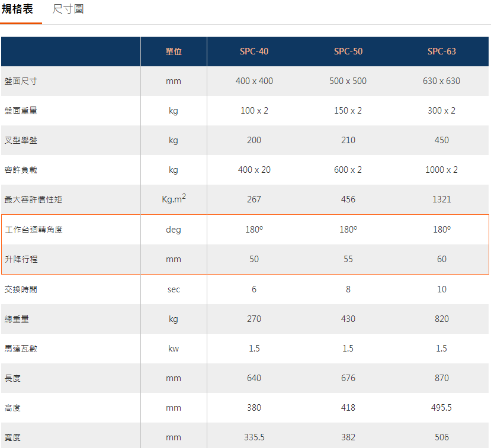Click the 單位 column header
491x448 pixels.
174,51
